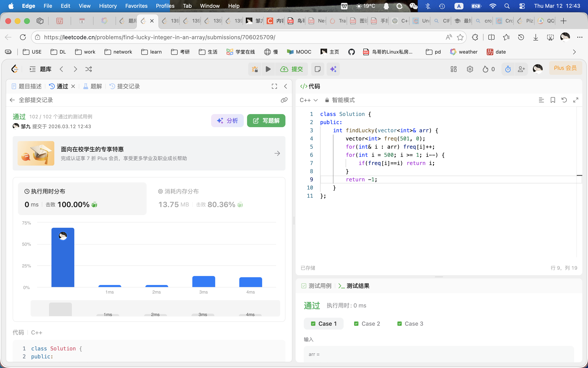Go back to 全部提交记录

[31, 100]
